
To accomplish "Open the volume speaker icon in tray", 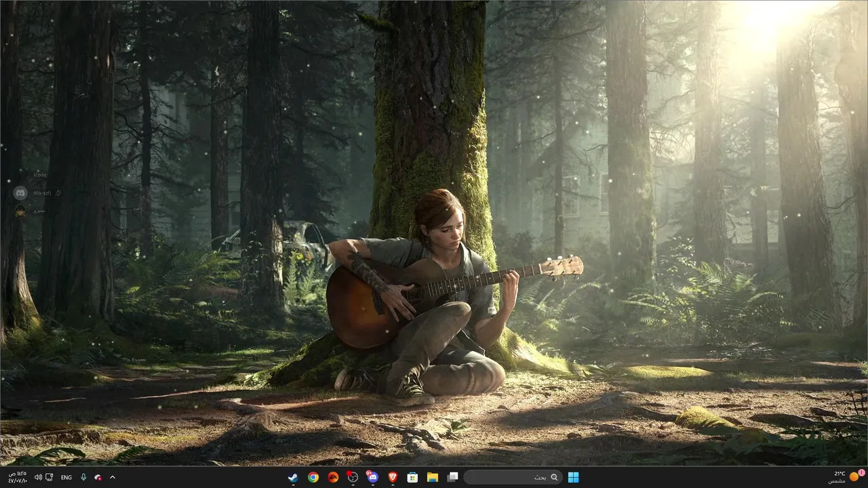I will pos(38,477).
